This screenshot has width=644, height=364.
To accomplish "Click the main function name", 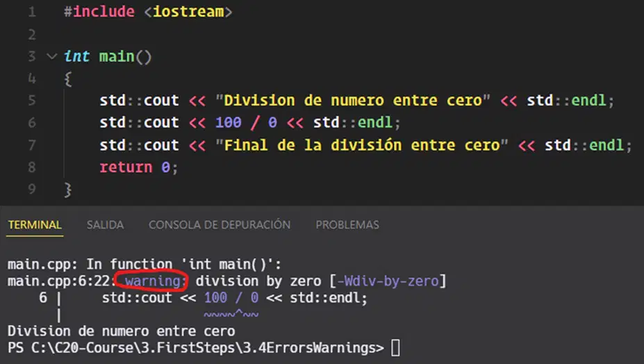I will [x=117, y=56].
